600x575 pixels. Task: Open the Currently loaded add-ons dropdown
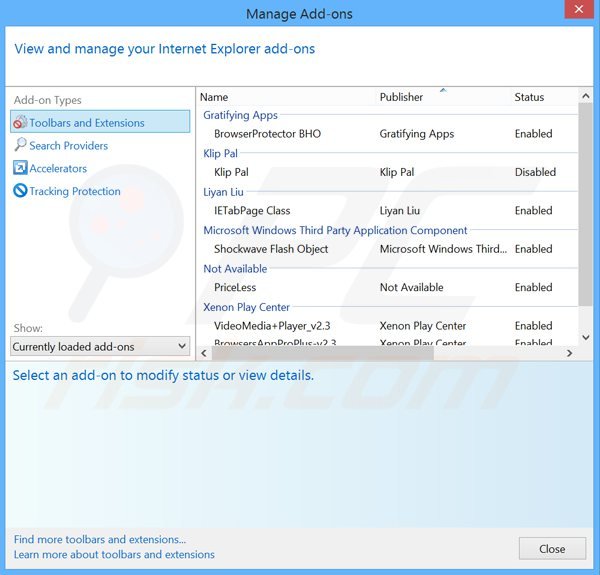(x=100, y=347)
